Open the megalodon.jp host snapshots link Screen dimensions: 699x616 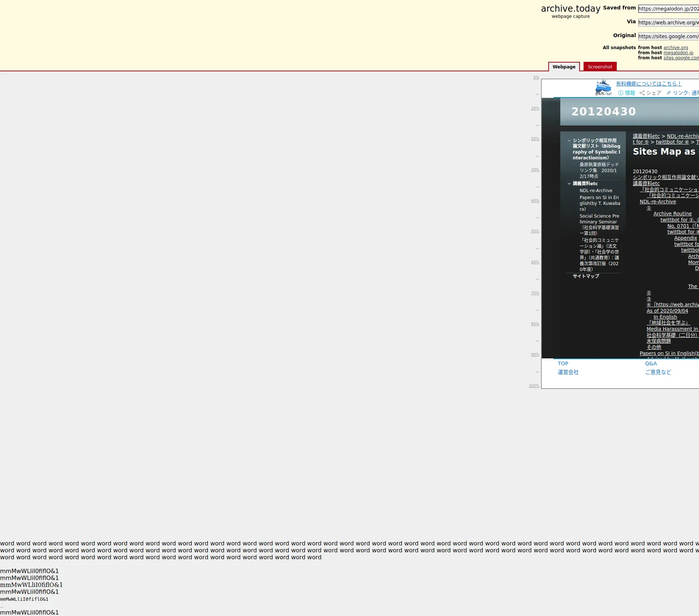click(678, 53)
